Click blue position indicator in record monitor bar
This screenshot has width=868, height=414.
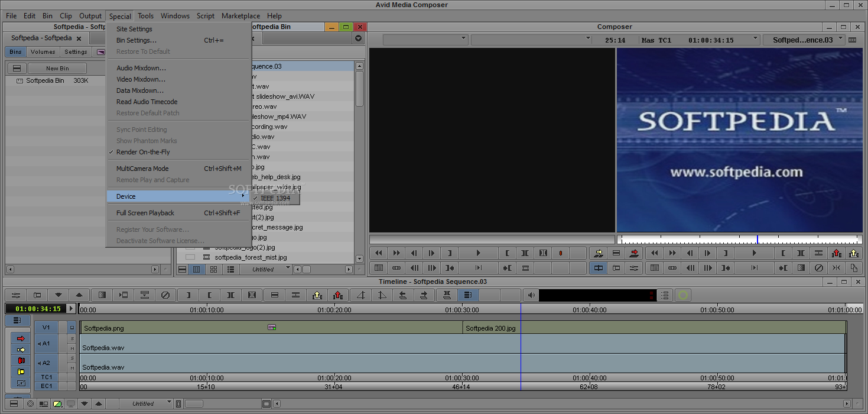tap(758, 240)
